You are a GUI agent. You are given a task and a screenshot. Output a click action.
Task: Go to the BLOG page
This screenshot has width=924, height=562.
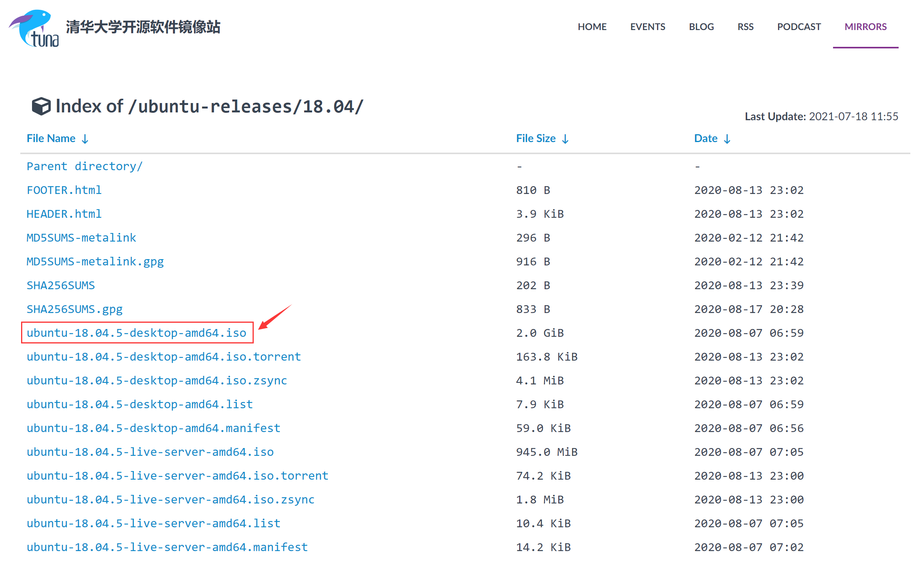[701, 27]
